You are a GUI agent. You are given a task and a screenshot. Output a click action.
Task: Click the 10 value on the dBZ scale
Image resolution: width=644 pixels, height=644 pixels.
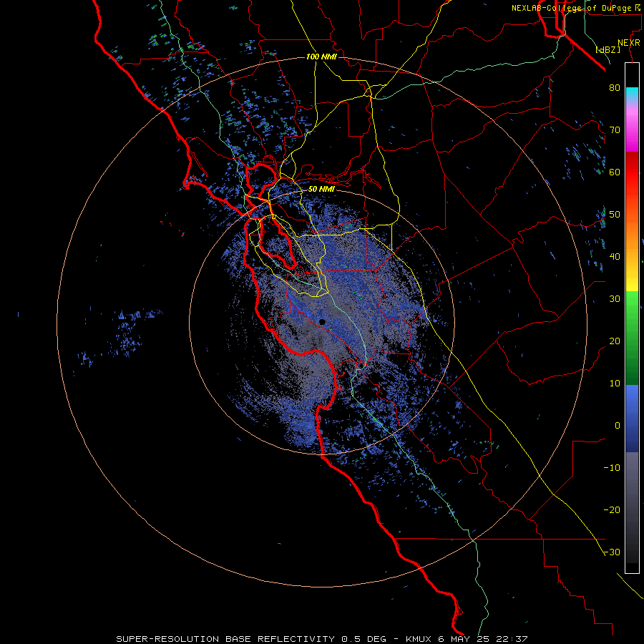pyautogui.click(x=615, y=384)
